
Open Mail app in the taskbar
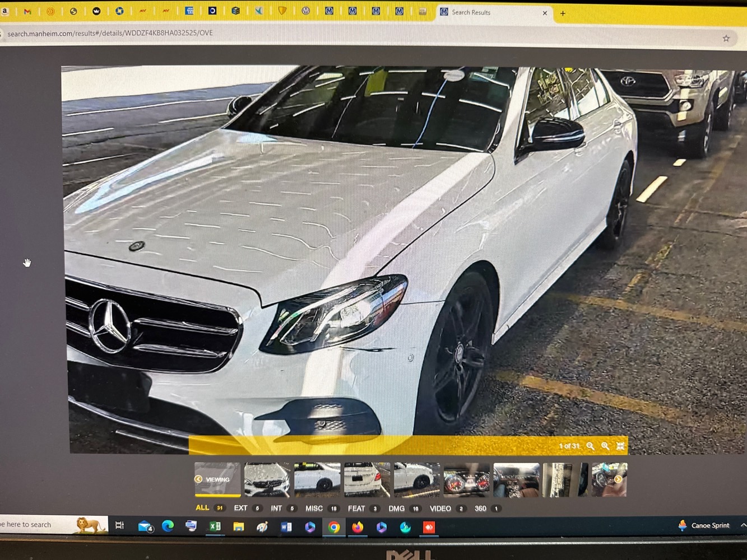coord(145,526)
